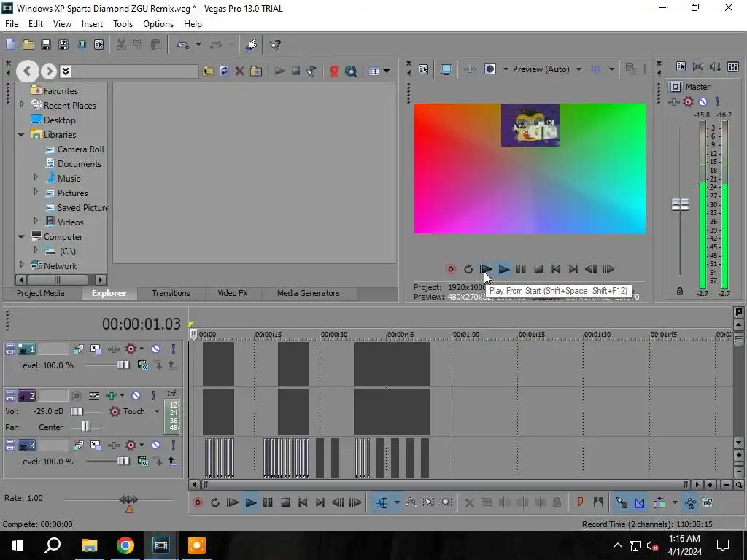Click the Master volume fader handle
This screenshot has height=560, width=747.
[680, 205]
